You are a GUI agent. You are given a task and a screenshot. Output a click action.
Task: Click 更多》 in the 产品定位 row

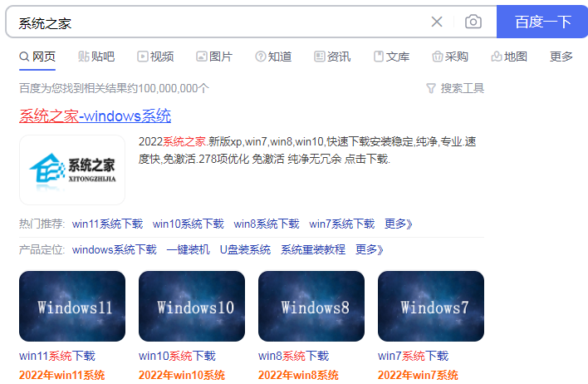pyautogui.click(x=369, y=249)
